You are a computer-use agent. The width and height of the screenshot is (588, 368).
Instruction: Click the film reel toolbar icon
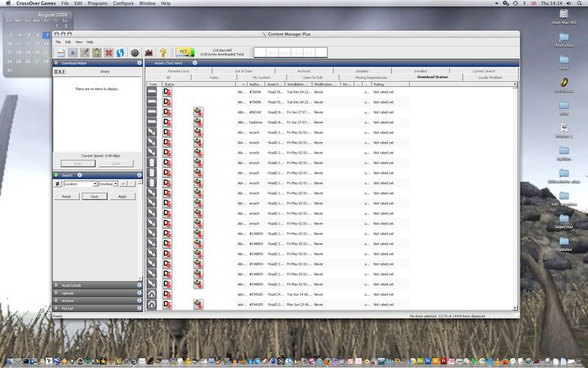point(135,52)
